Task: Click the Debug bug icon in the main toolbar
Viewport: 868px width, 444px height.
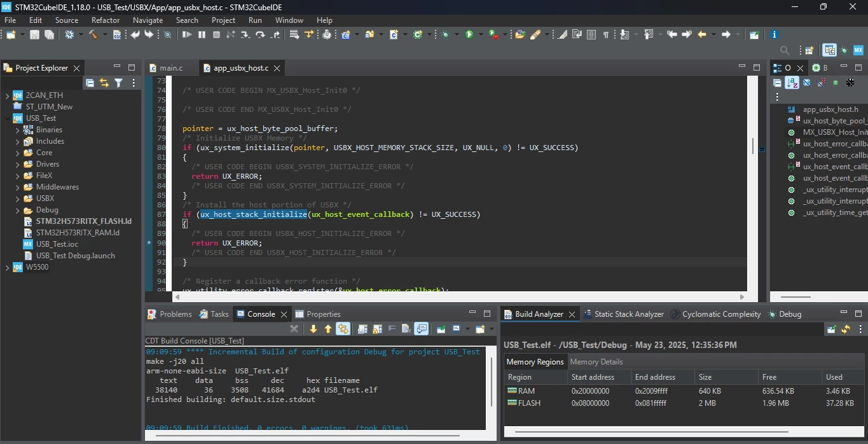Action: [444, 34]
